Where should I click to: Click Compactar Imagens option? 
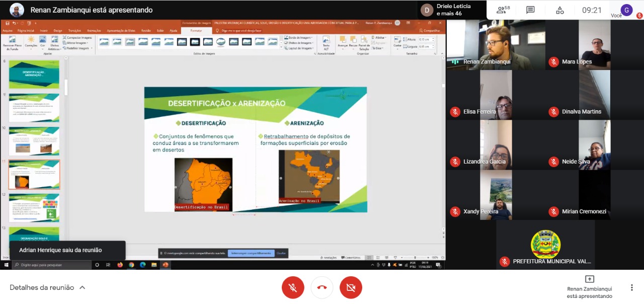tap(77, 38)
